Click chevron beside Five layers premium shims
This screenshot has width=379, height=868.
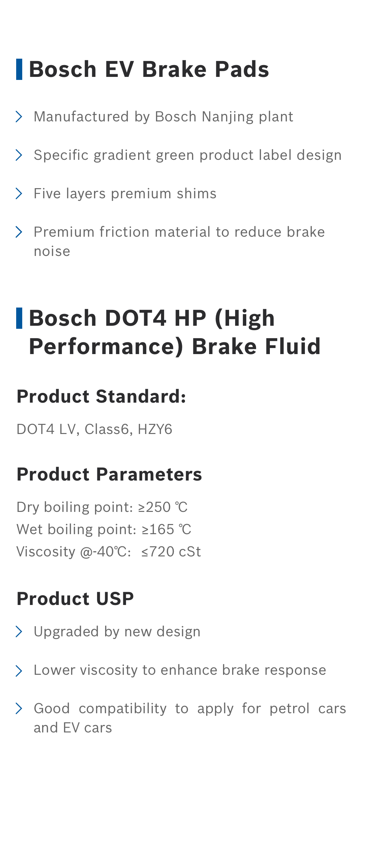coord(19,194)
